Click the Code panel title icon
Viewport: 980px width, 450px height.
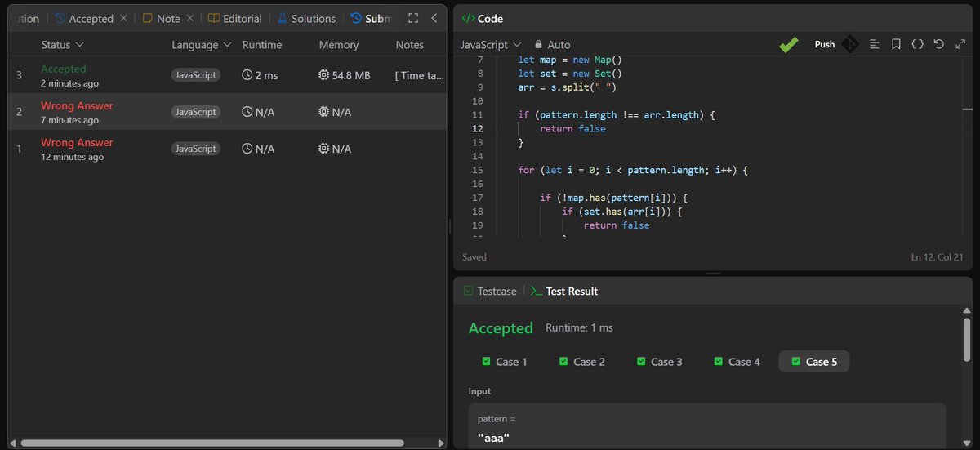(467, 18)
